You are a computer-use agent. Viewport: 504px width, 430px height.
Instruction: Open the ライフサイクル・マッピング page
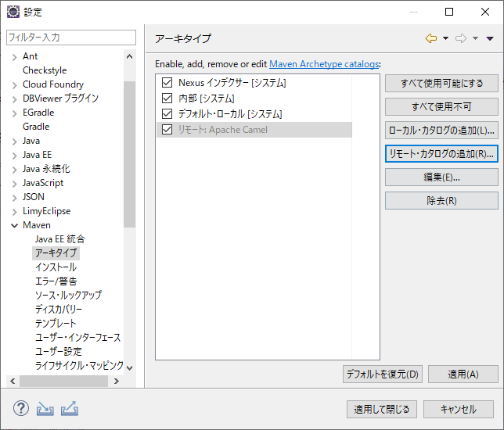point(79,365)
